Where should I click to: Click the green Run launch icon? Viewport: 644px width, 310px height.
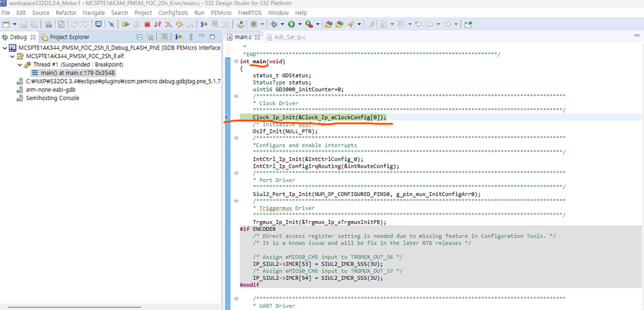291,24
